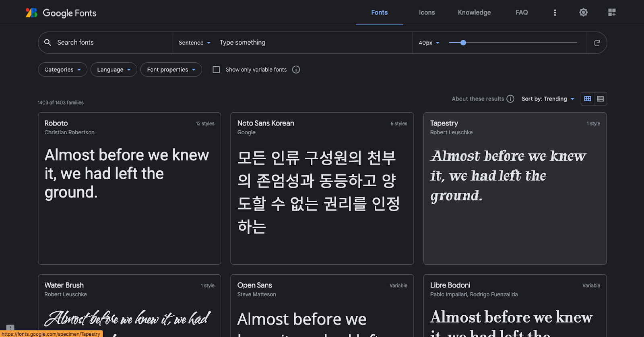Click the About these results info icon
The width and height of the screenshot is (644, 337).
coord(510,99)
